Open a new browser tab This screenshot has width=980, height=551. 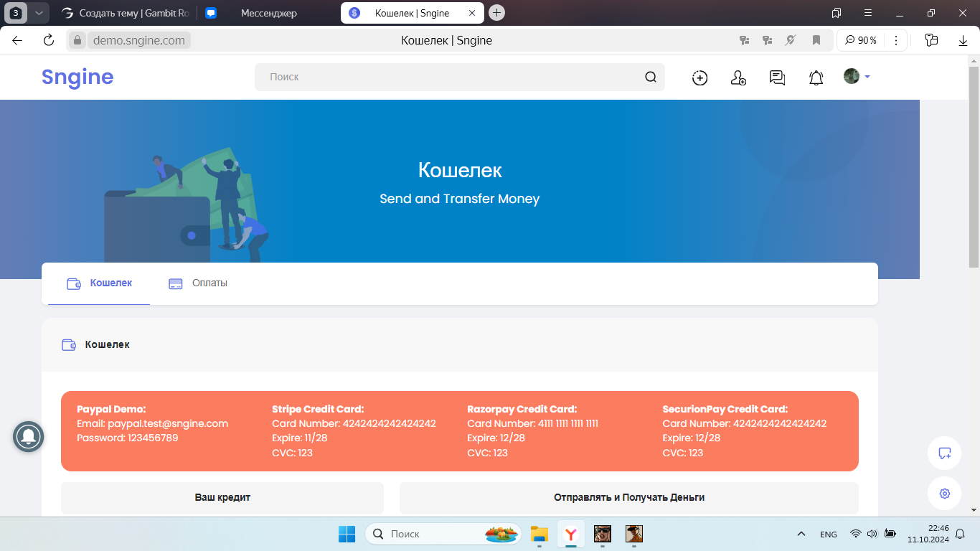(x=496, y=13)
